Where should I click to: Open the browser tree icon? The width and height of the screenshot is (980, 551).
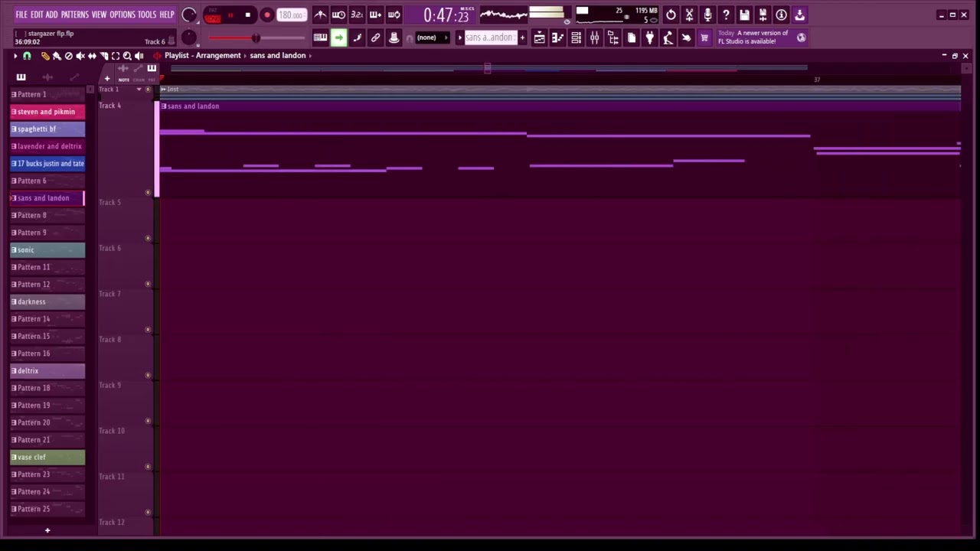pyautogui.click(x=613, y=37)
